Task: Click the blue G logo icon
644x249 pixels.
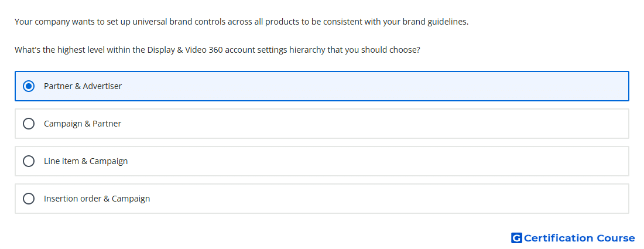Action: click(516, 238)
